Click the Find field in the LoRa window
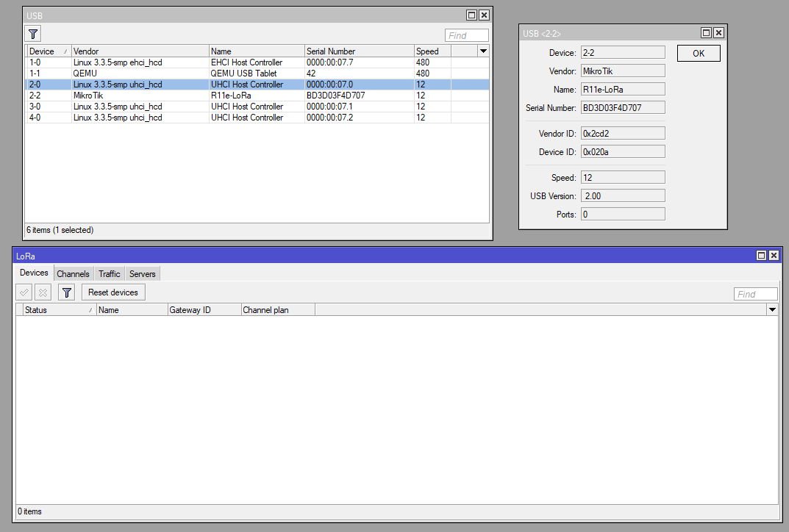The height and width of the screenshot is (532, 789). [755, 294]
